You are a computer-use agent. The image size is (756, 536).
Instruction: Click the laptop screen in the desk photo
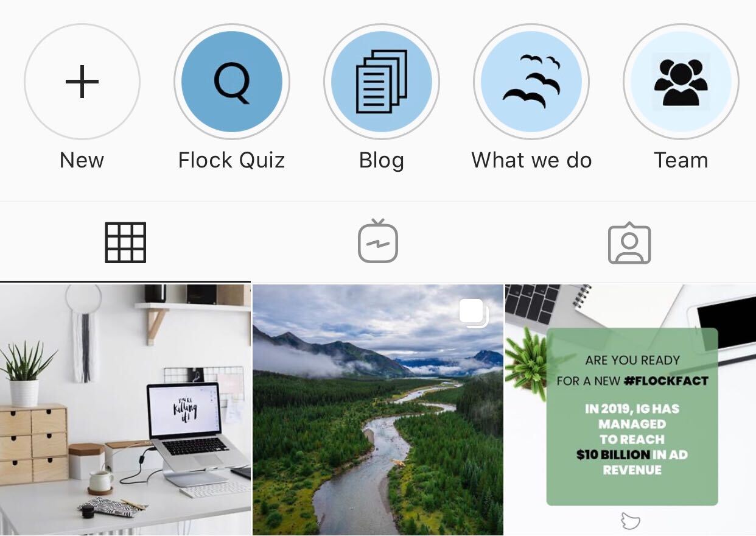click(184, 409)
